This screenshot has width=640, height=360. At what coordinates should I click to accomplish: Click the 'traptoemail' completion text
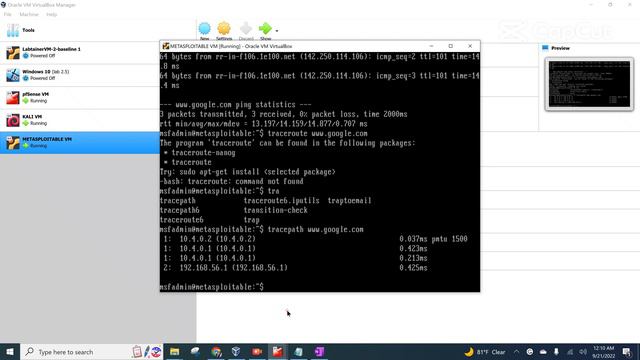(x=349, y=200)
